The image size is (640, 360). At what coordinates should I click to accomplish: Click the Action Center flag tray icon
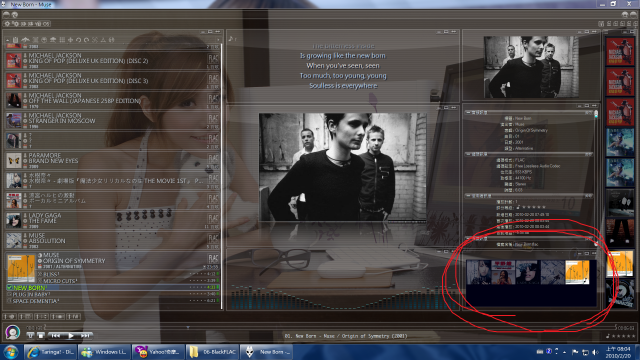575,352
